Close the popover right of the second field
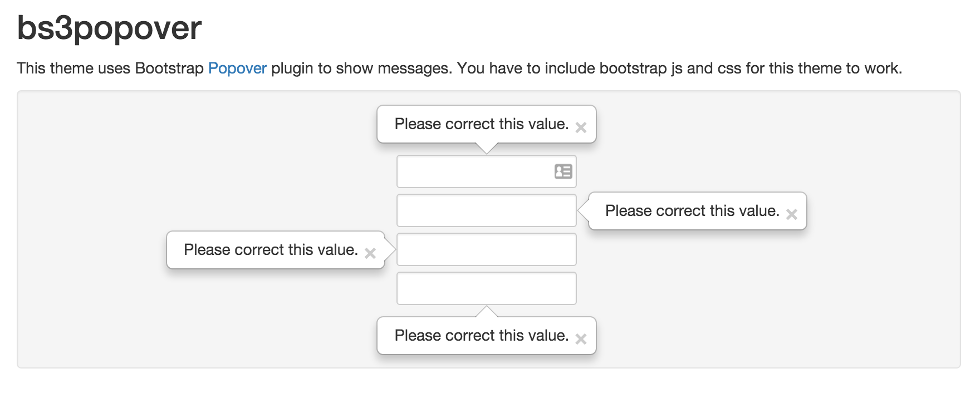Viewport: 980px width, 393px height. (791, 214)
